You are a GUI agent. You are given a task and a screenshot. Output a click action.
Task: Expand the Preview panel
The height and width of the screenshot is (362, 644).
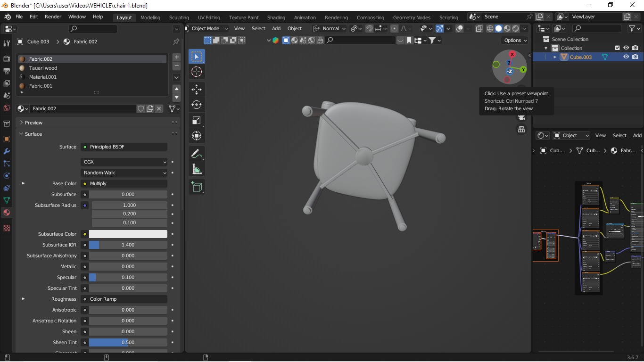[21, 123]
